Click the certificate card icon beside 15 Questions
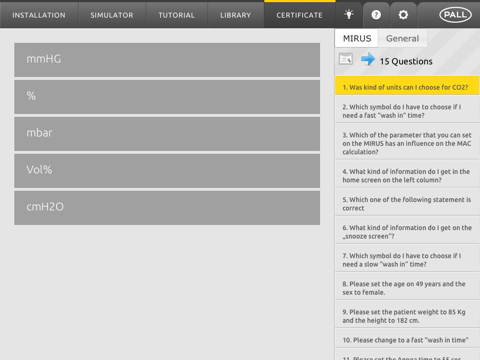The image size is (480, 360). 346,59
